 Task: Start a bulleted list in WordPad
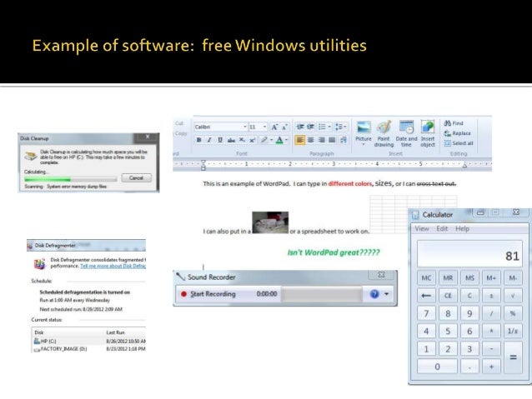click(322, 127)
